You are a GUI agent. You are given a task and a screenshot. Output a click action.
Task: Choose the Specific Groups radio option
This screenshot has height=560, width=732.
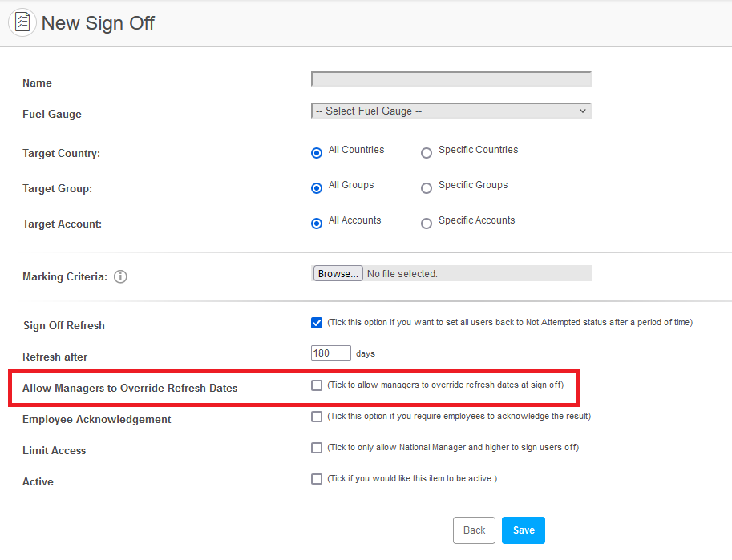(427, 188)
